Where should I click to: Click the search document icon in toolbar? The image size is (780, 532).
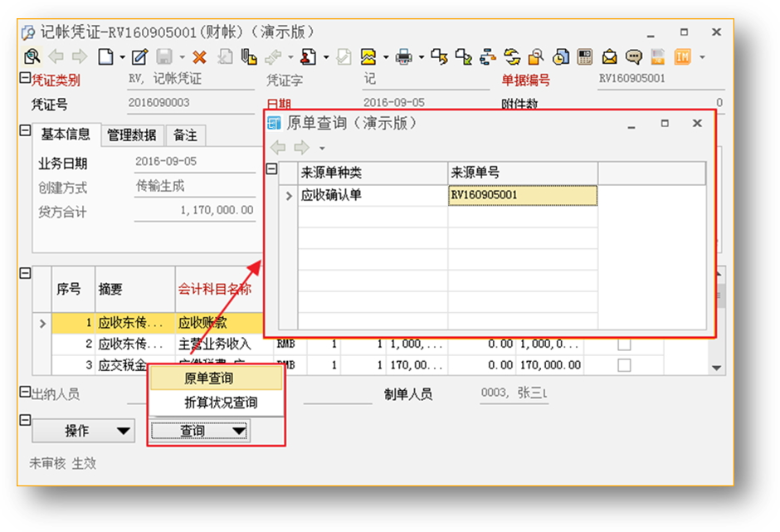(x=32, y=57)
